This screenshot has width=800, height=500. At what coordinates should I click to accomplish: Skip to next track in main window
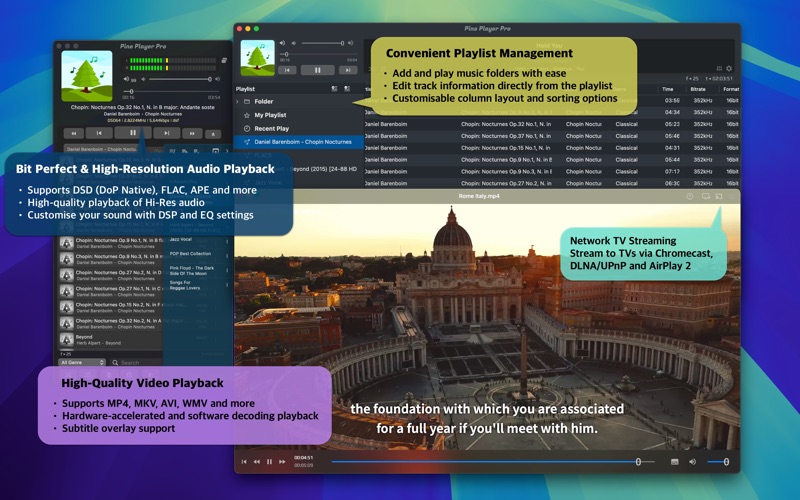[x=348, y=70]
